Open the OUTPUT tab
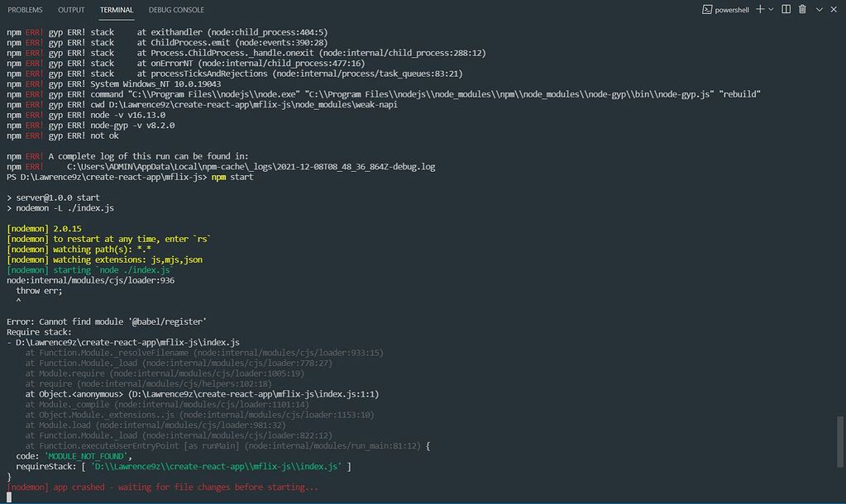This screenshot has height=504, width=846. click(71, 10)
